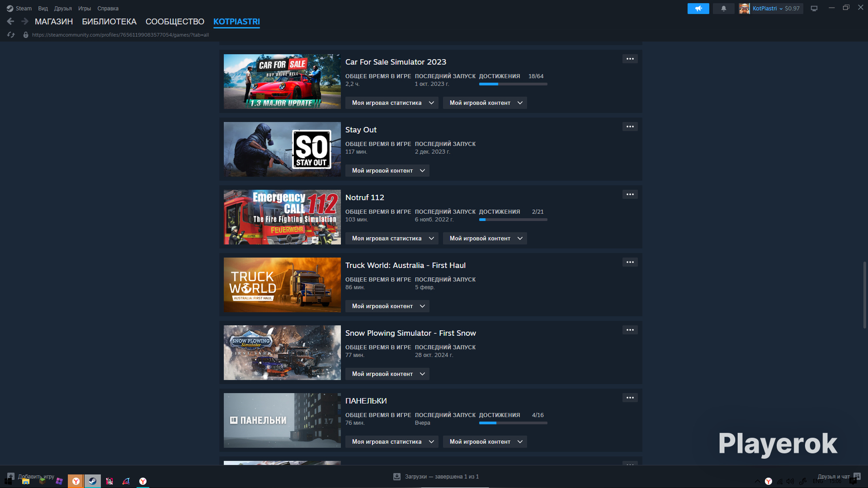Show hidden tray icons with the chevron
Image resolution: width=868 pixels, height=488 pixels.
tap(757, 481)
